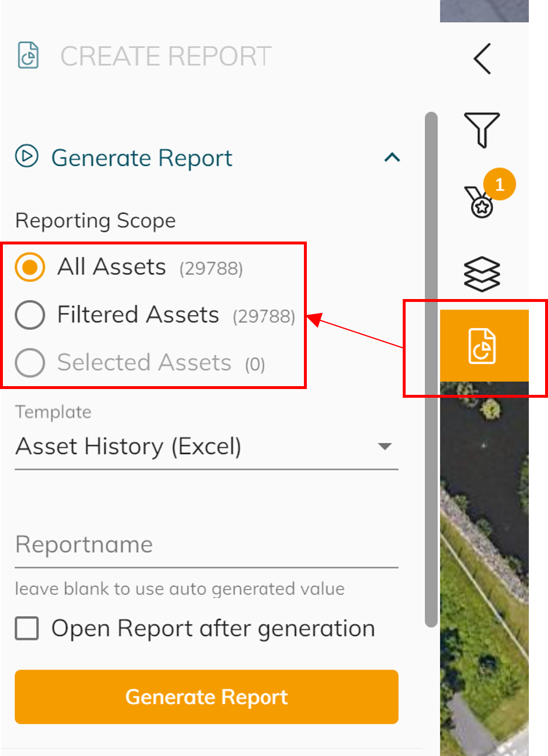Click the Generate Report section heading

[142, 158]
